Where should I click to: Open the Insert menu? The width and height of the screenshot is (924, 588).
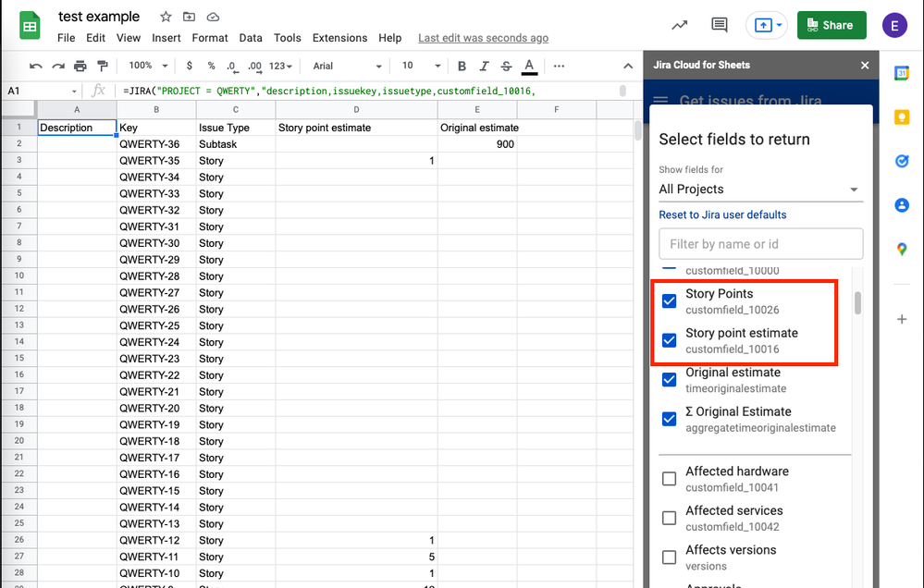click(166, 38)
